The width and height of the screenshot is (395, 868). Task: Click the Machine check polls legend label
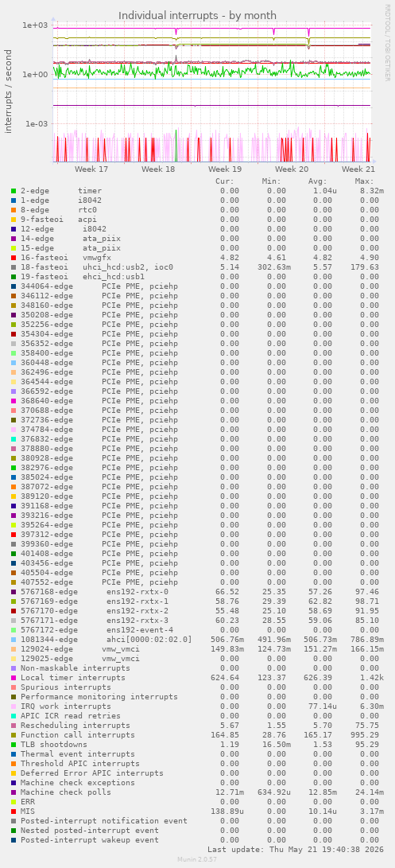coord(66,792)
